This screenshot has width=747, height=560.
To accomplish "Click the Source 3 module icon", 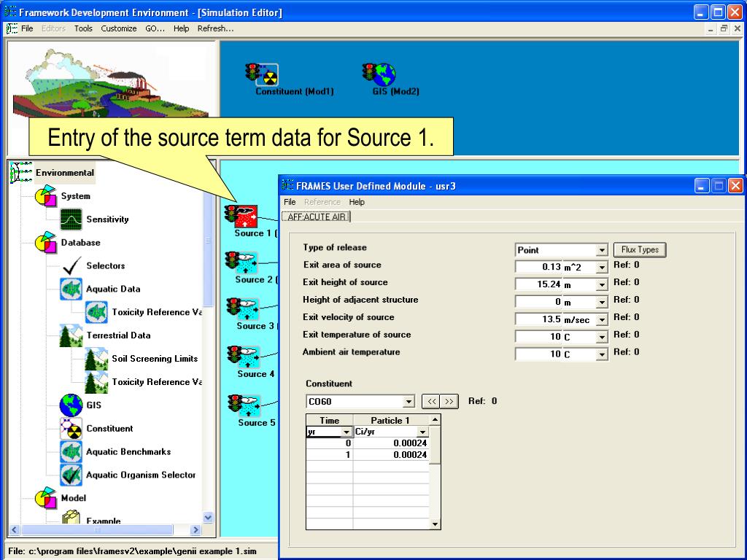I will click(242, 309).
